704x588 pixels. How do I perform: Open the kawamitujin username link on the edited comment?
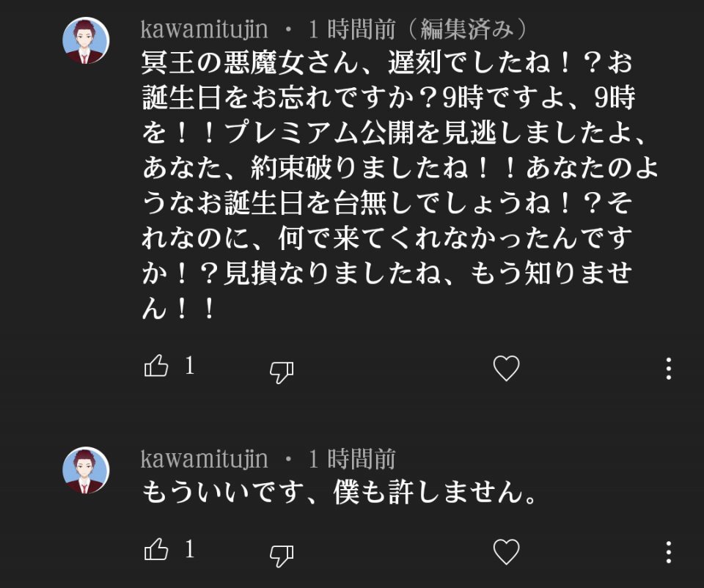(204, 30)
